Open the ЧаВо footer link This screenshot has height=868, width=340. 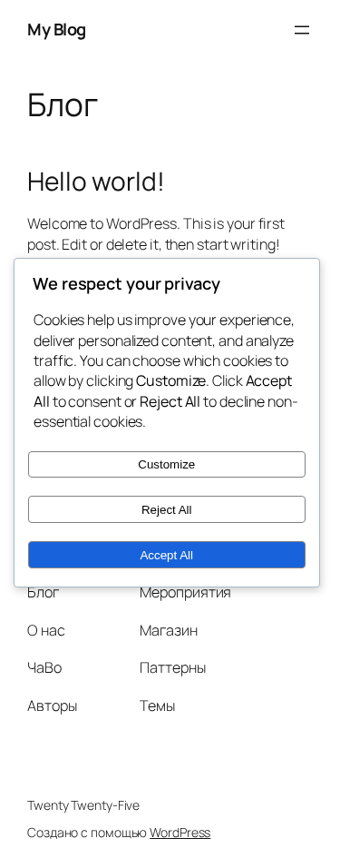[x=44, y=668]
